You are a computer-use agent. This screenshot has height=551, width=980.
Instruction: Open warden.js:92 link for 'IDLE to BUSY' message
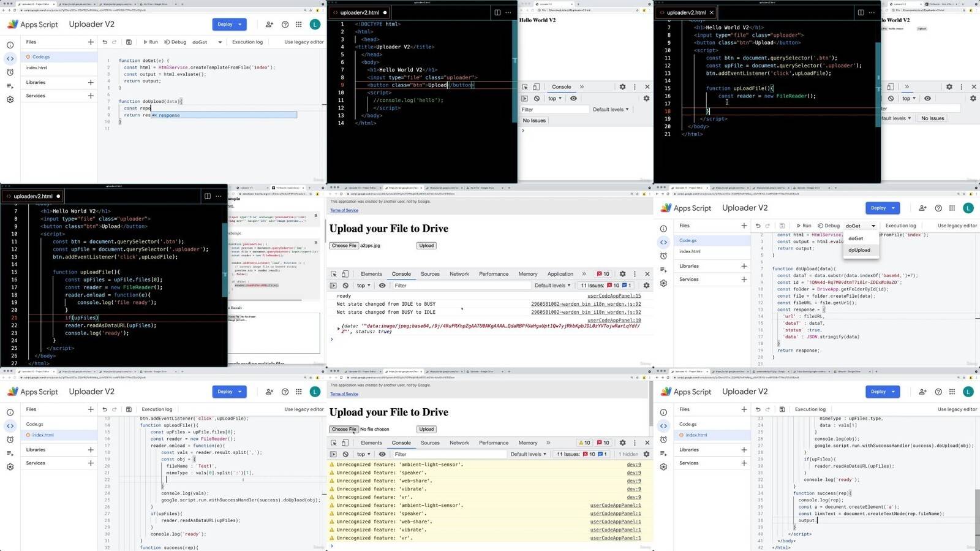[x=586, y=304]
